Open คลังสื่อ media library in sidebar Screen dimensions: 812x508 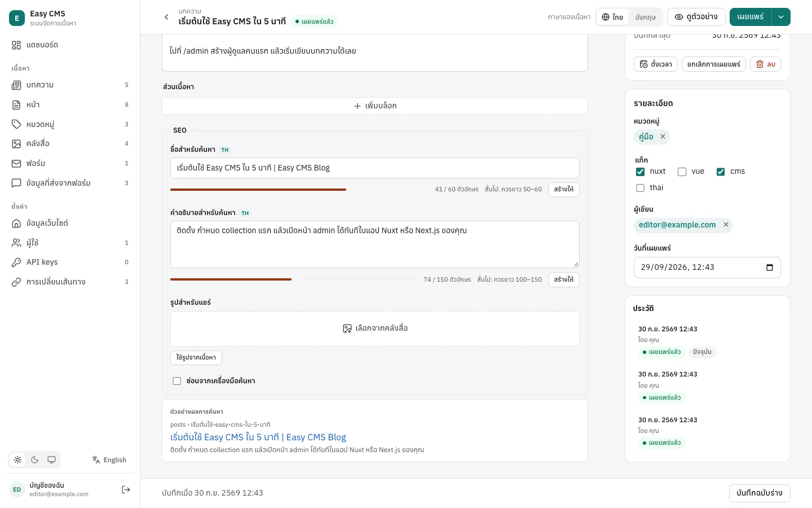70,143
